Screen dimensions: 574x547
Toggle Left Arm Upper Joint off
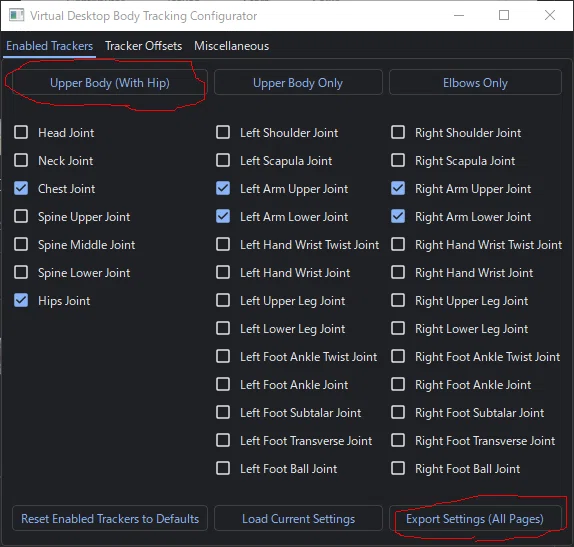(223, 188)
